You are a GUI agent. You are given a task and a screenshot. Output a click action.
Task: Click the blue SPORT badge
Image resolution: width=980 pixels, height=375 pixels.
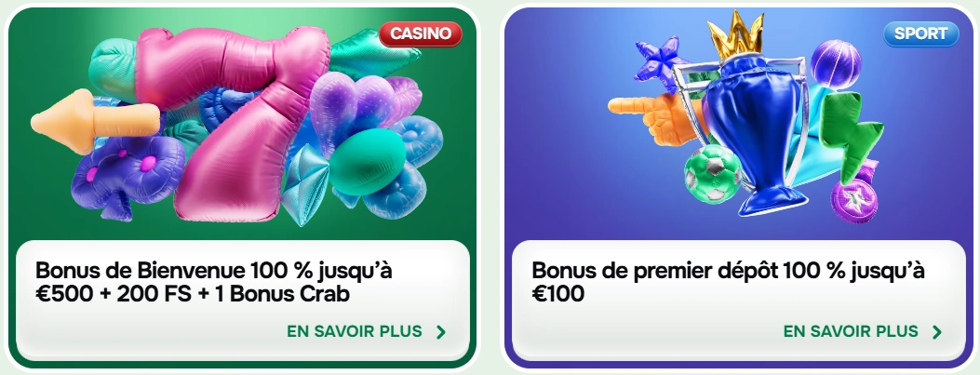pos(920,33)
